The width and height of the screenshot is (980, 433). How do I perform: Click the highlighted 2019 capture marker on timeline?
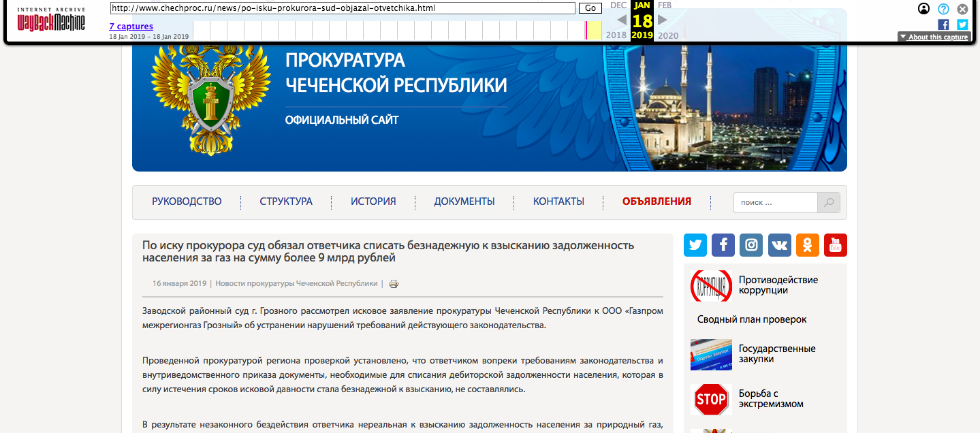click(x=586, y=30)
